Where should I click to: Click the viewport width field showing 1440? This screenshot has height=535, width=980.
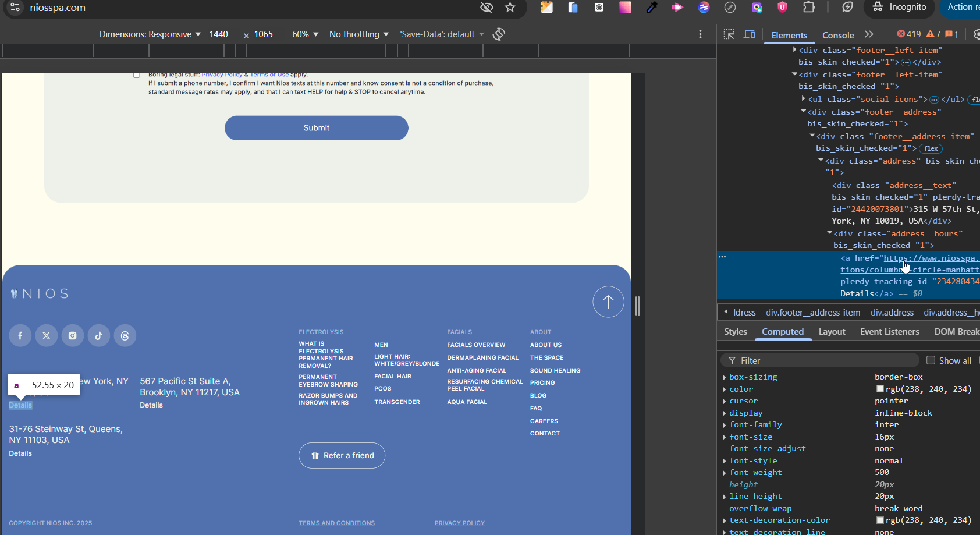pyautogui.click(x=219, y=34)
